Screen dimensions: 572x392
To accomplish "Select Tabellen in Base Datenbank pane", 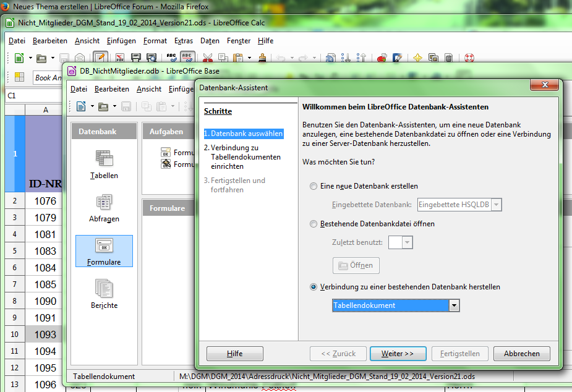I will tap(104, 164).
